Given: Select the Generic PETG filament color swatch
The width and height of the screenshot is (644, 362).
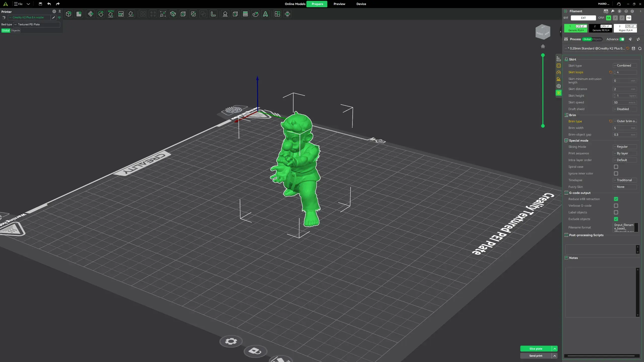Looking at the screenshot, I should [600, 28].
